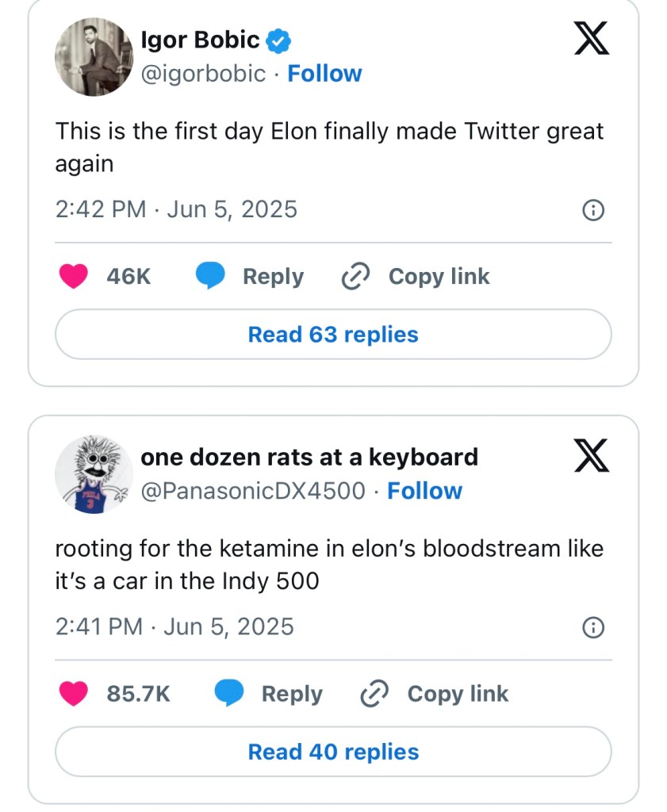Viewport: 667px width, 812px height.
Task: Click the Igor Bobic display name
Action: (x=200, y=39)
